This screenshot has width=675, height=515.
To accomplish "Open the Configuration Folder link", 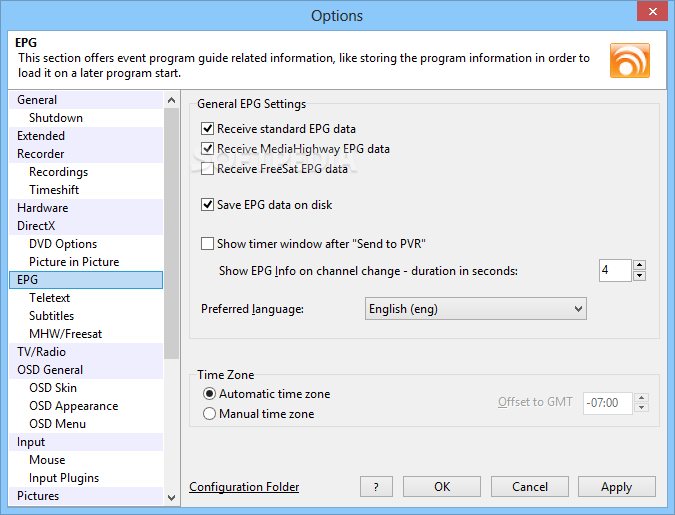I will tap(244, 487).
